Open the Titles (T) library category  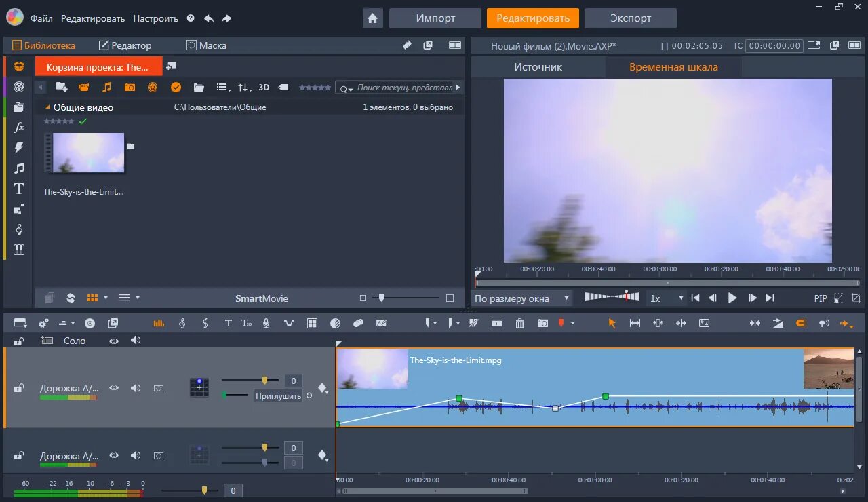[19, 189]
